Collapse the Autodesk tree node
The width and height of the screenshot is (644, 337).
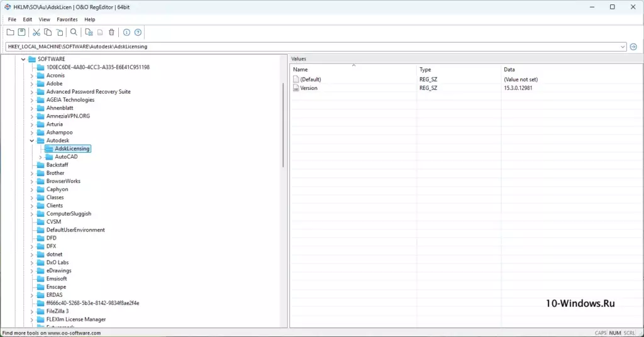coord(31,141)
